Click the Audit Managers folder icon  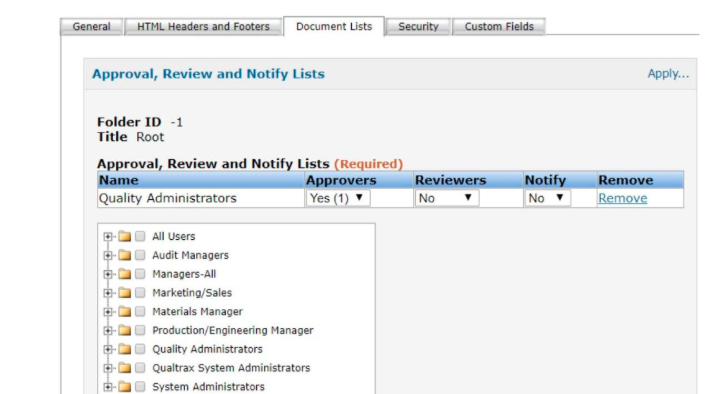point(124,255)
